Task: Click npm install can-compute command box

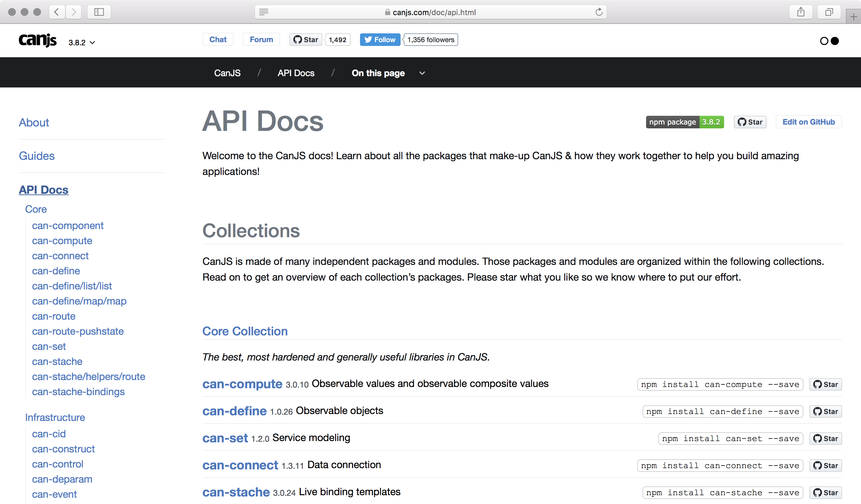Action: tap(720, 384)
